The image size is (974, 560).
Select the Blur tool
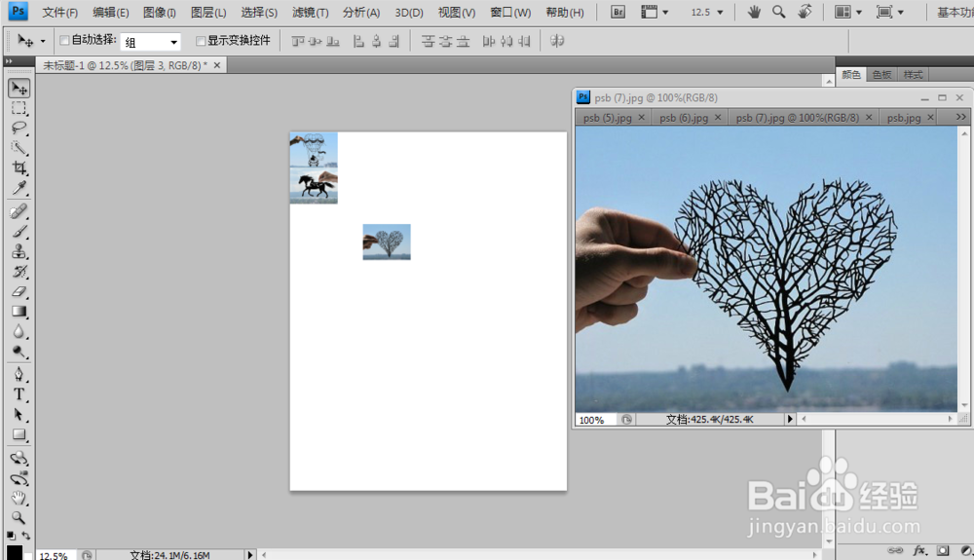pos(19,331)
